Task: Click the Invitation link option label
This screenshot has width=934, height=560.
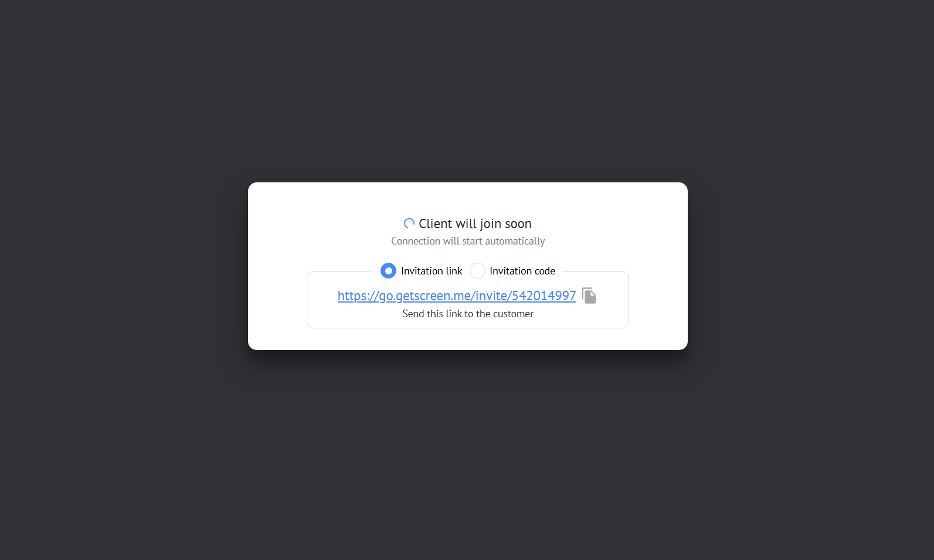Action: [432, 271]
